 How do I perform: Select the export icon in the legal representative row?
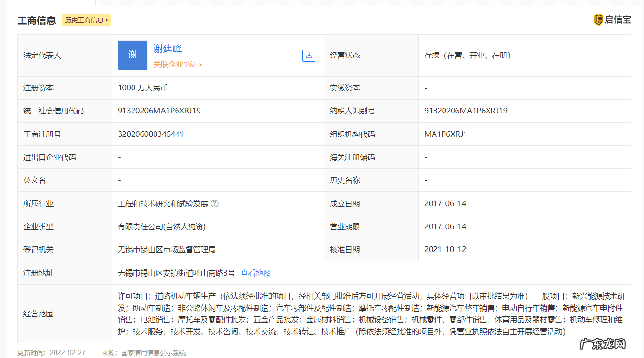point(309,56)
